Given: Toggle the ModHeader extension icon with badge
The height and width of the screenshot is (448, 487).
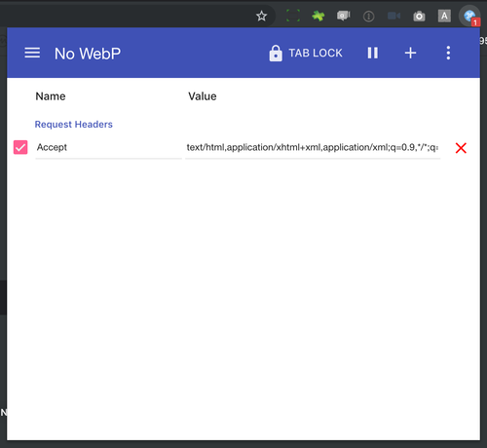Looking at the screenshot, I should point(469,17).
